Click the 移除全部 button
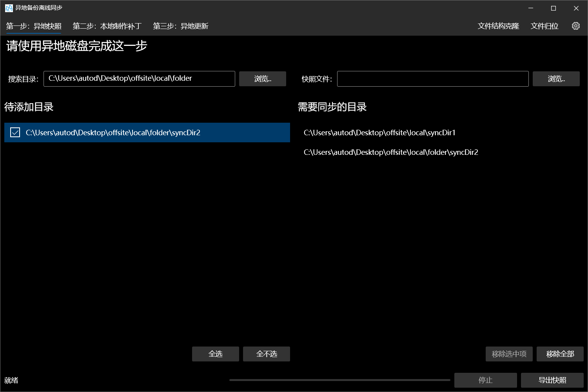The image size is (588, 392). pyautogui.click(x=560, y=354)
